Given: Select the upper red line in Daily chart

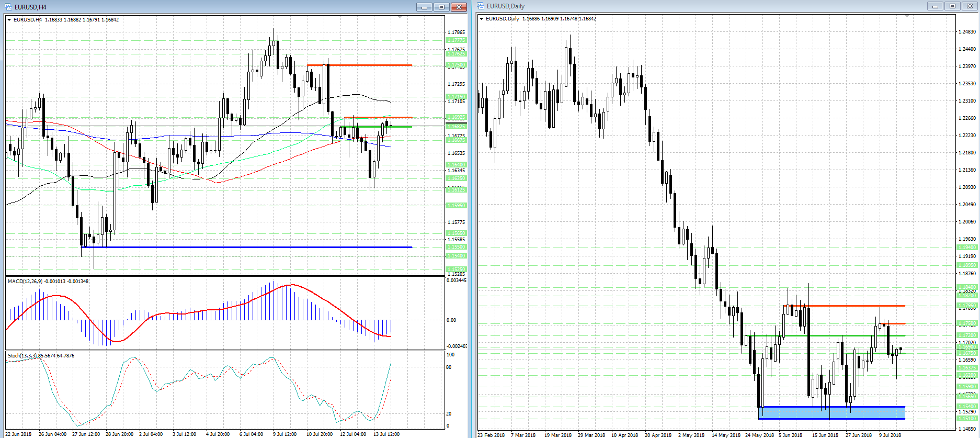Looking at the screenshot, I should coord(844,306).
